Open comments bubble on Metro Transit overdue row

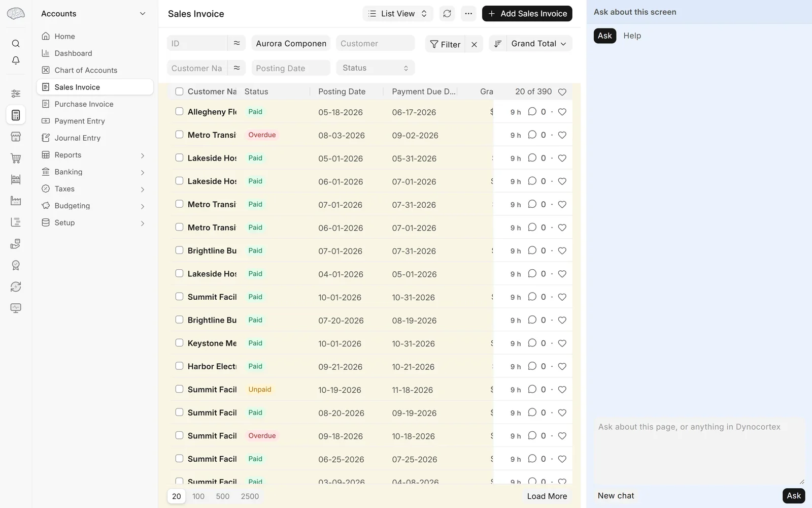point(532,135)
